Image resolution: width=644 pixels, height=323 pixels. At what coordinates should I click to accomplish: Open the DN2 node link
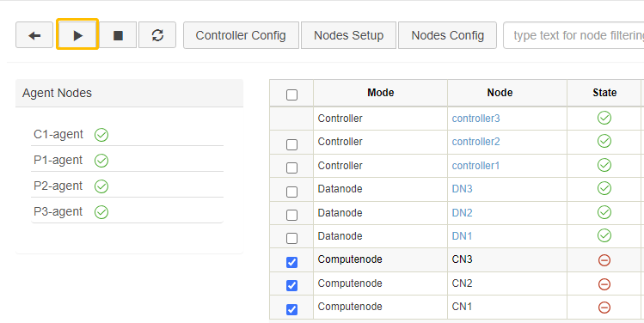coord(462,213)
